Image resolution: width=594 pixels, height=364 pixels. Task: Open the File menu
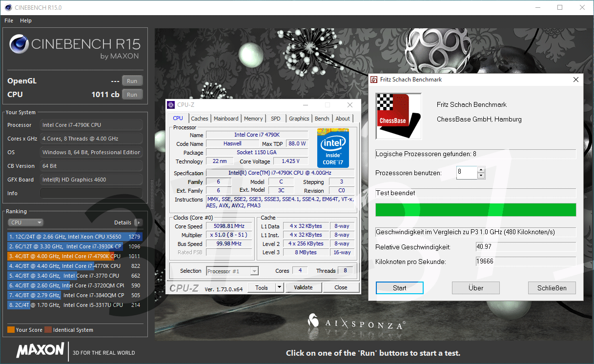pos(9,20)
